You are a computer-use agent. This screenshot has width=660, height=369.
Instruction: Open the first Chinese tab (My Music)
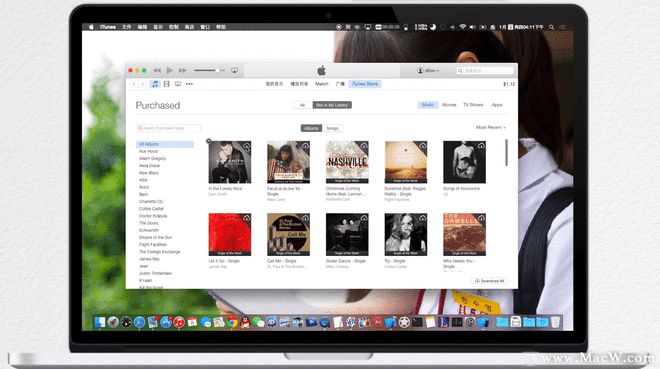coord(274,84)
